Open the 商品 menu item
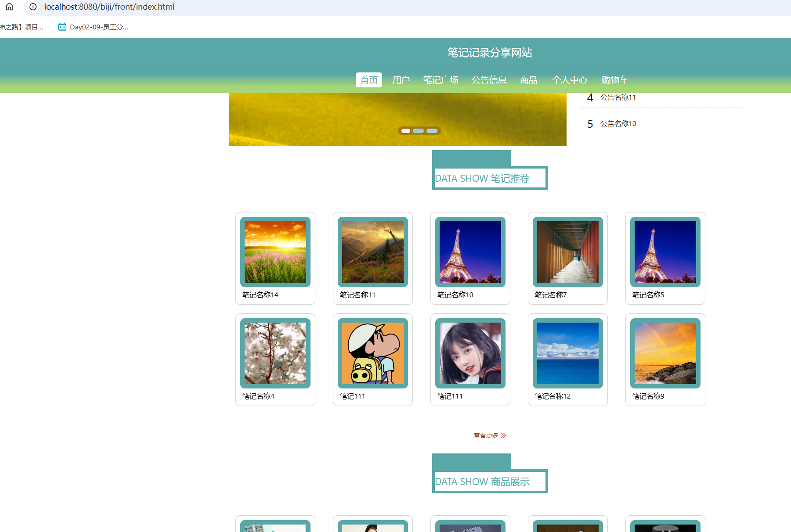 point(528,80)
